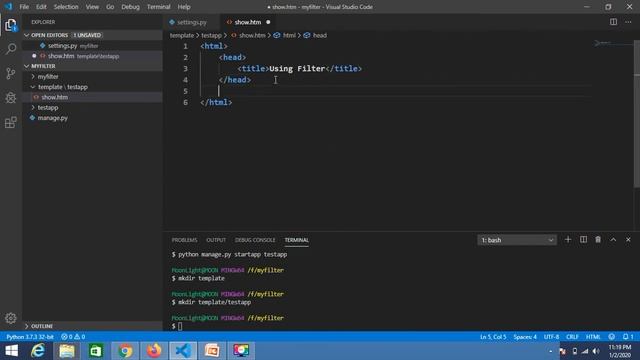Open the Source Control view
This screenshot has width=640, height=360.
[11, 73]
